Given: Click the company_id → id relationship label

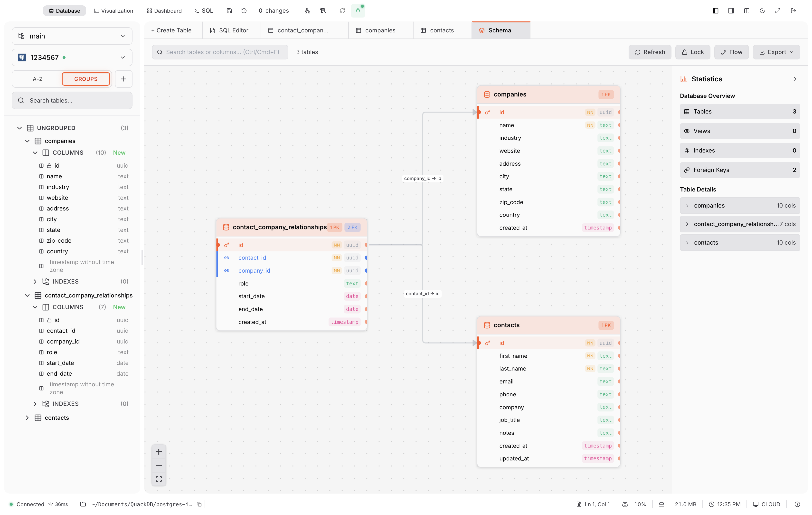Looking at the screenshot, I should (423, 178).
